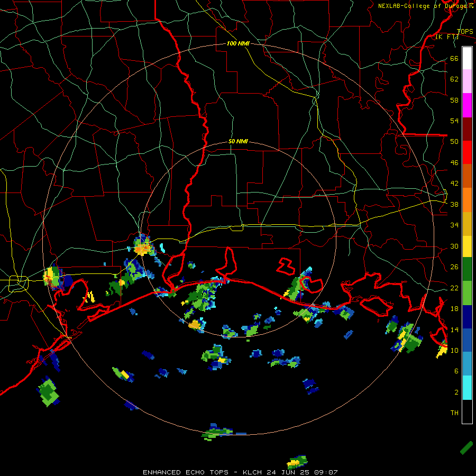Image resolution: width=476 pixels, height=476 pixels.
Task: Click the light blue 14 kft legend swatch
Action: [x=467, y=364]
